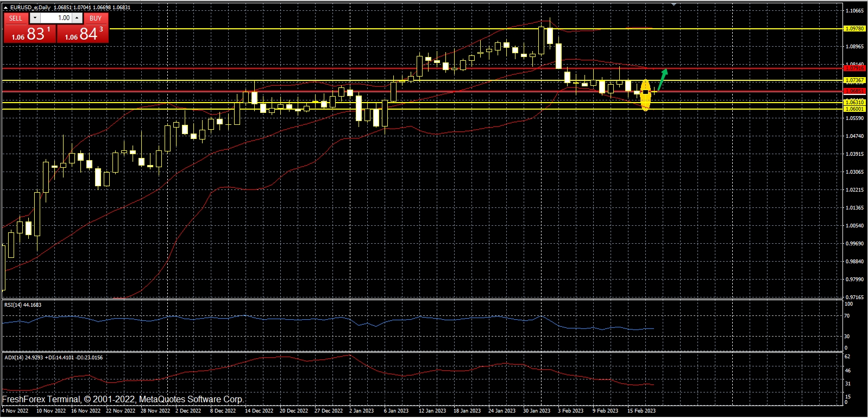Click the 1.00 volume input field
The image size is (868, 418).
click(56, 18)
